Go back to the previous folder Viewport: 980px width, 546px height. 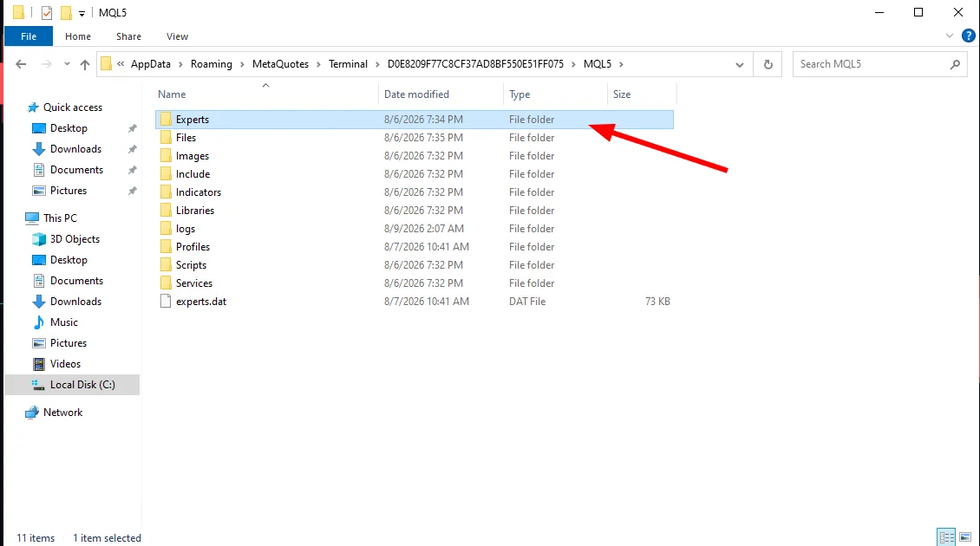tap(21, 64)
